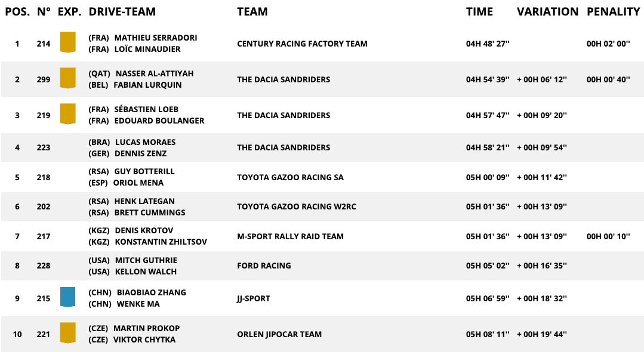Click driver Lucas Moraes
Viewport: 644px width, 352px height.
point(145,142)
